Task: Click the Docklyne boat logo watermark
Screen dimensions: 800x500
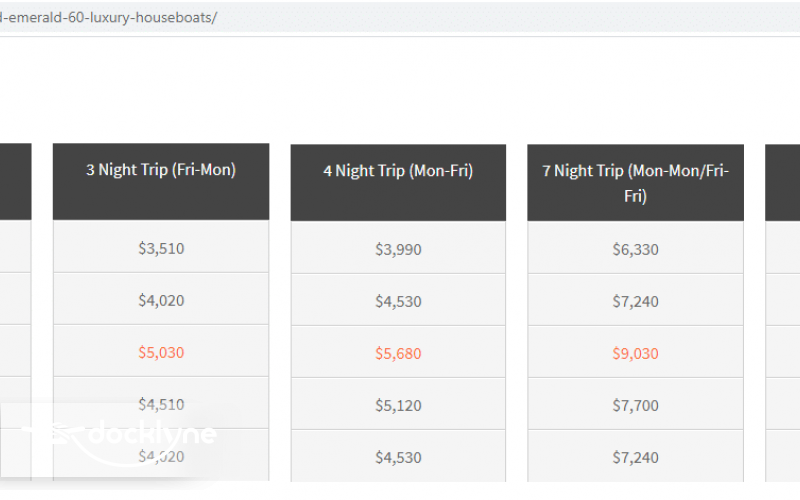Action: (120, 435)
